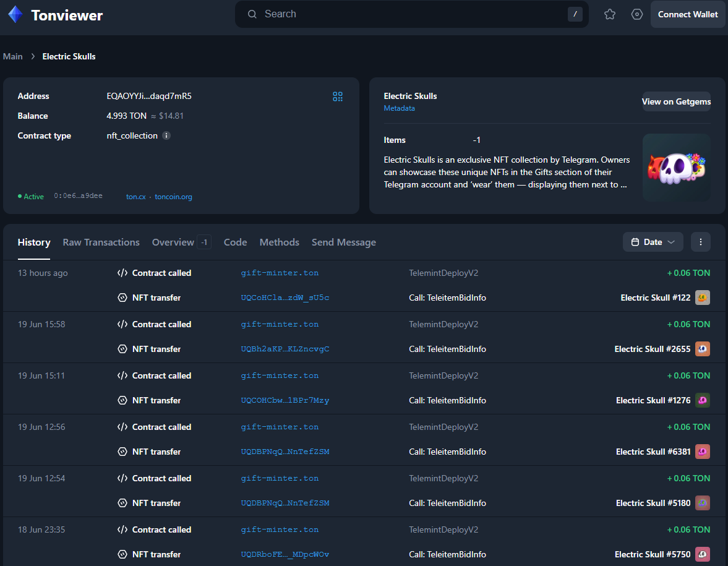The height and width of the screenshot is (566, 728).
Task: Open the three-dot more options menu
Action: (x=700, y=242)
